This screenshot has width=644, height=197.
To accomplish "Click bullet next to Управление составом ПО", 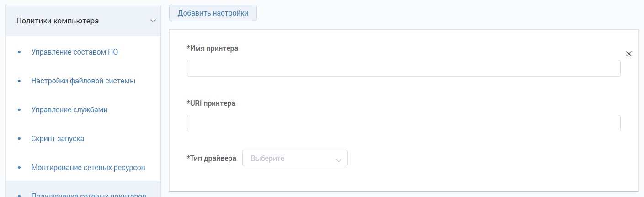I will click(19, 52).
